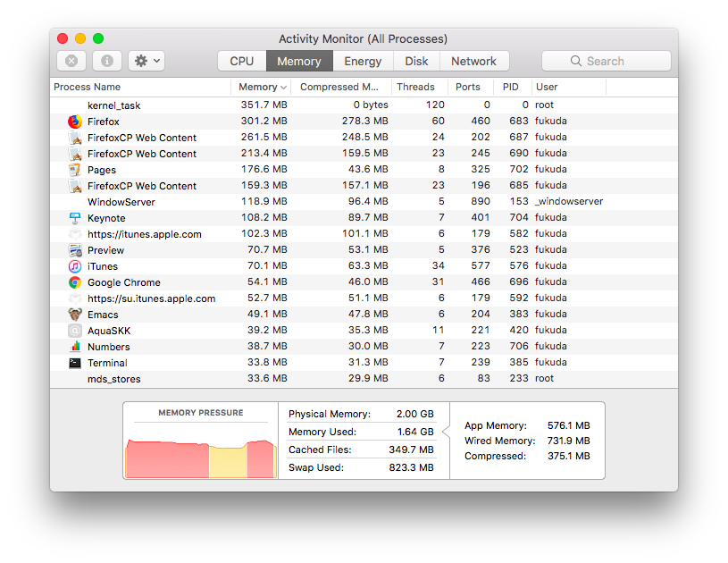Click the Memory Used 1.64 GB value
728x563 pixels.
point(415,432)
